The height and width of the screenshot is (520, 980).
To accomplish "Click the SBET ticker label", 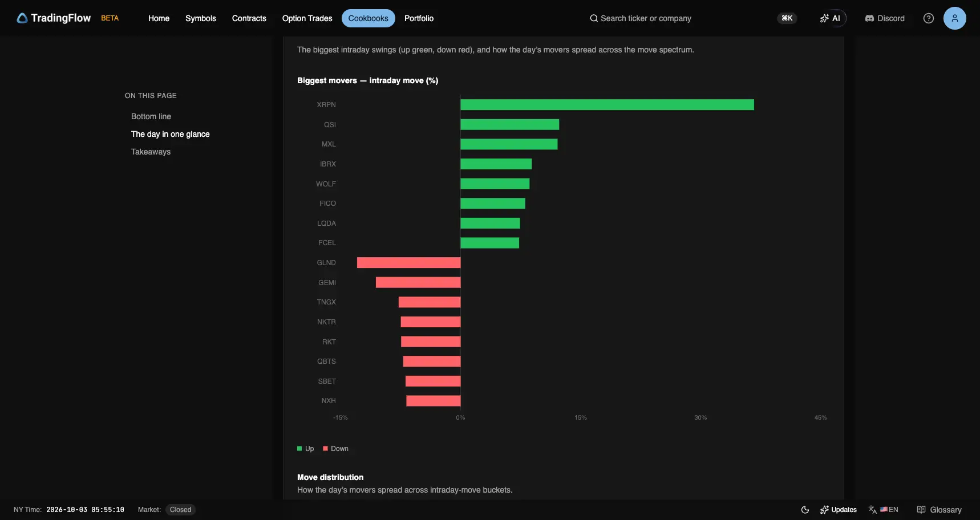I will tap(327, 381).
